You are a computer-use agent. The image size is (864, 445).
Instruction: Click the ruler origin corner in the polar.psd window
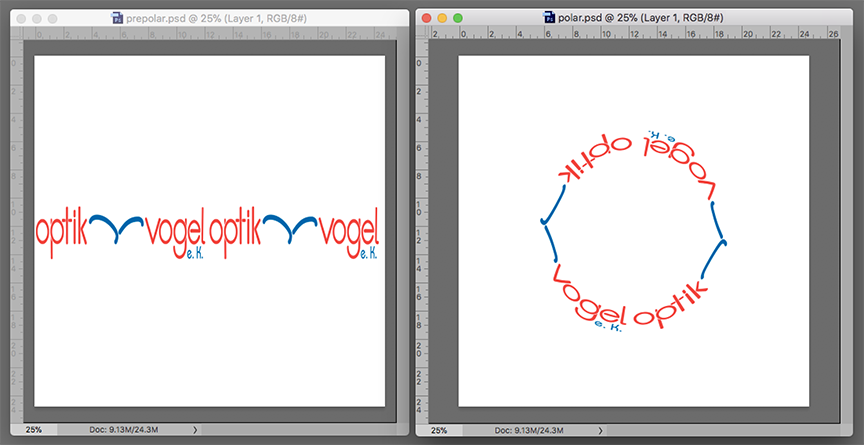423,34
